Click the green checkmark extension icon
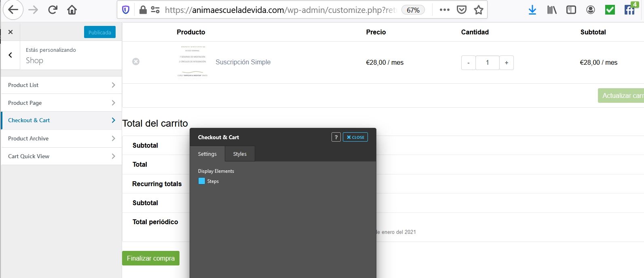 tap(610, 10)
